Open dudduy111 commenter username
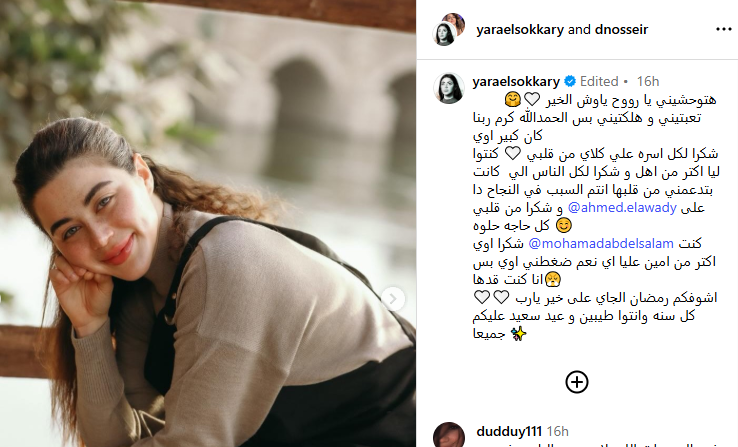 [x=509, y=431]
